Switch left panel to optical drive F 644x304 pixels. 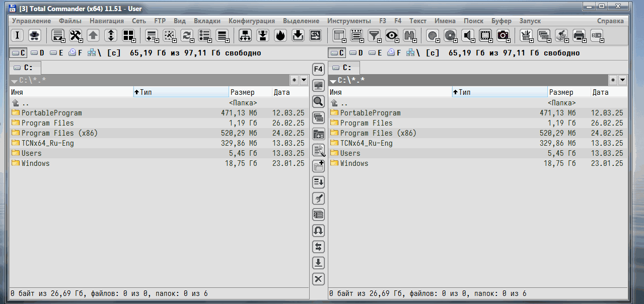(76, 53)
